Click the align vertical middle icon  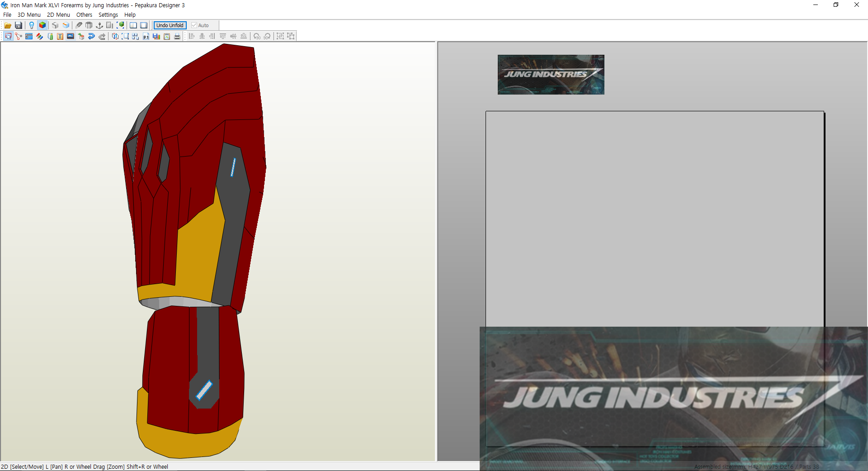[x=233, y=36]
